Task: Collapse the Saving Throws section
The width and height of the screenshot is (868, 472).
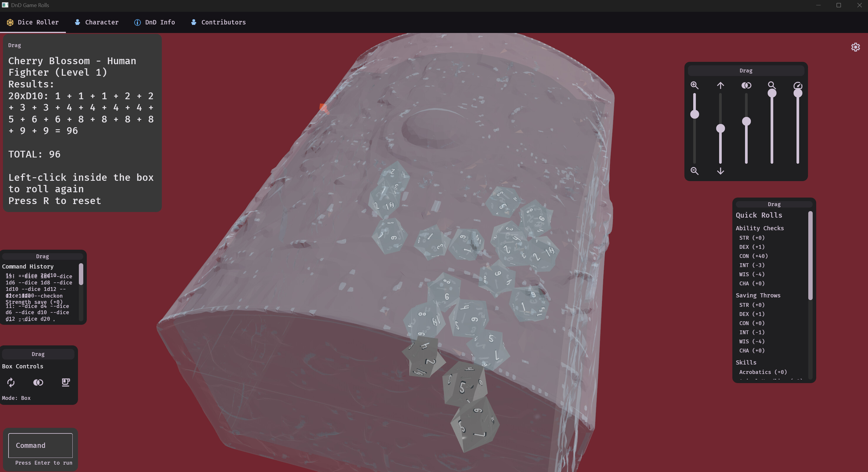Action: pyautogui.click(x=758, y=295)
